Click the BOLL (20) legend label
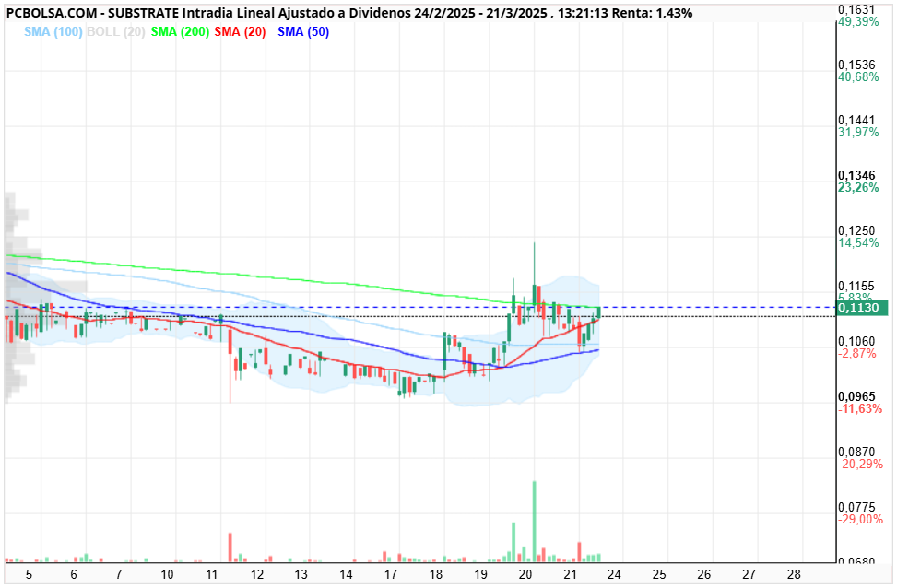This screenshot has width=897, height=588. pyautogui.click(x=115, y=32)
